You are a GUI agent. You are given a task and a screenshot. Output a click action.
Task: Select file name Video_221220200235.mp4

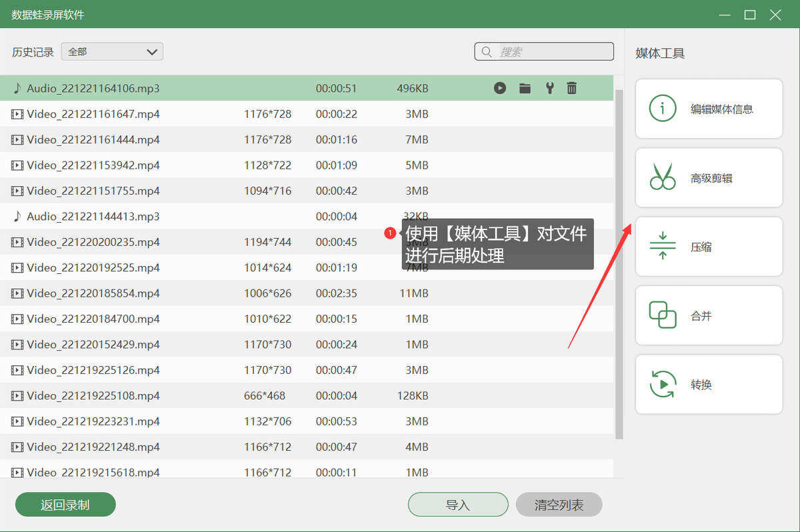coord(93,242)
